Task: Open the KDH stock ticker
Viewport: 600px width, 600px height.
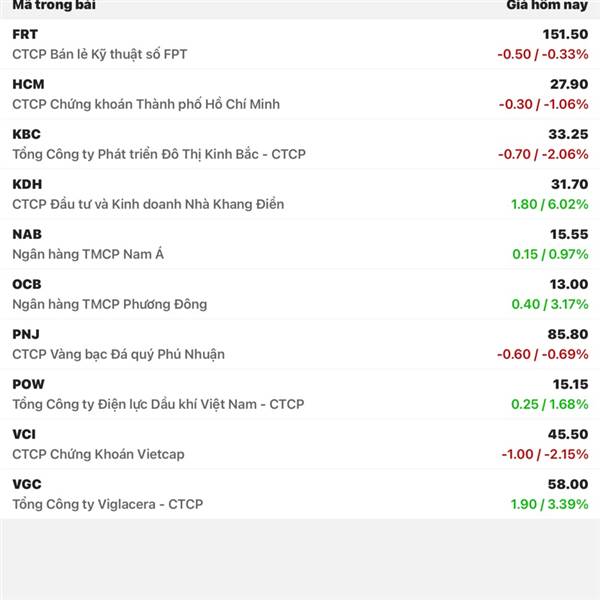Action: tap(27, 184)
